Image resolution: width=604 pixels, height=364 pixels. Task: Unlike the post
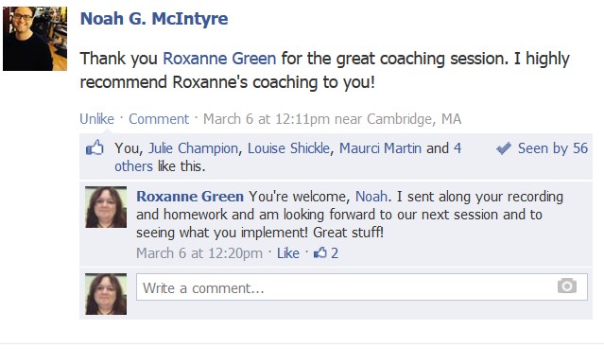(x=96, y=118)
